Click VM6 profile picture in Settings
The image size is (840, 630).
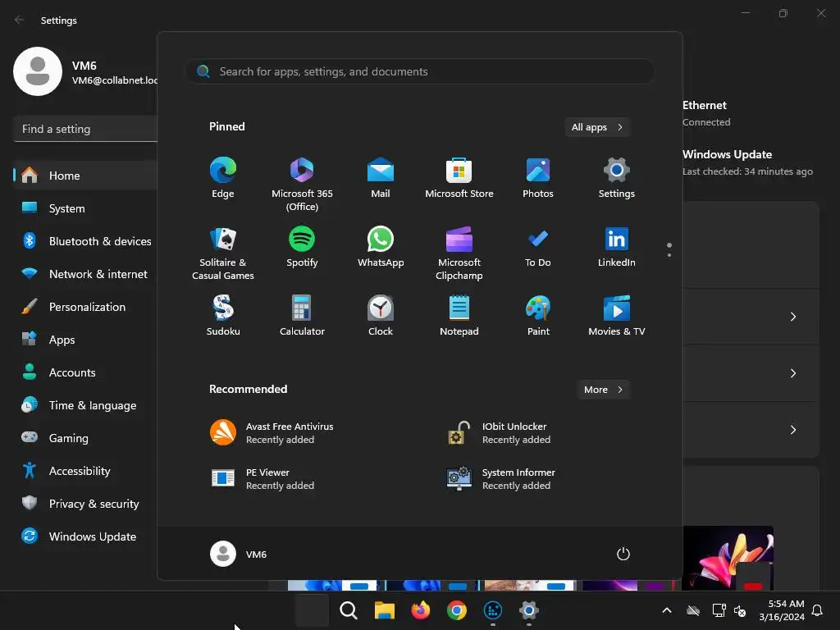coord(38,71)
